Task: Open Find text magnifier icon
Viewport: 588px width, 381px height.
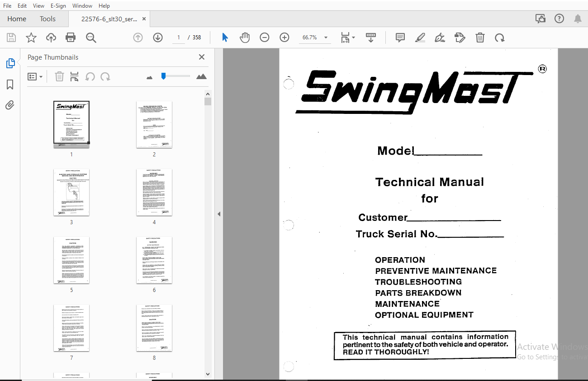Action: 91,38
